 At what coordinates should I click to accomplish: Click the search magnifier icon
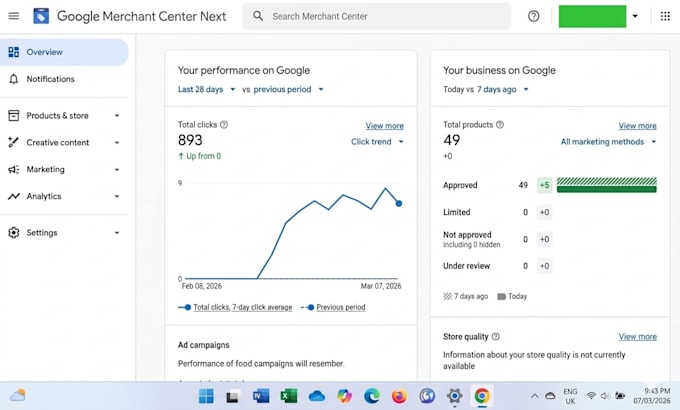(x=258, y=16)
